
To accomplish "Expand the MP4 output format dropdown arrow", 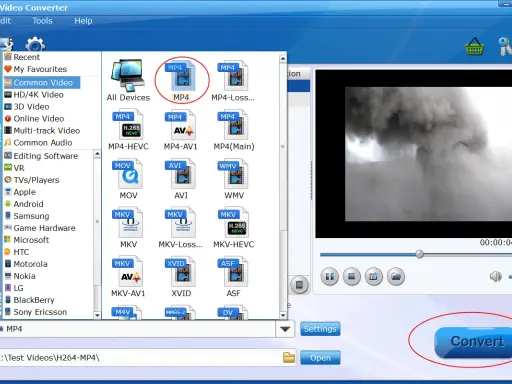I will (x=285, y=329).
